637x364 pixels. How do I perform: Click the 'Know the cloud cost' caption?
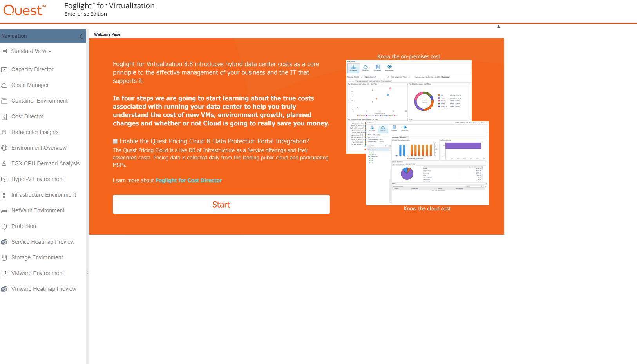tap(427, 209)
